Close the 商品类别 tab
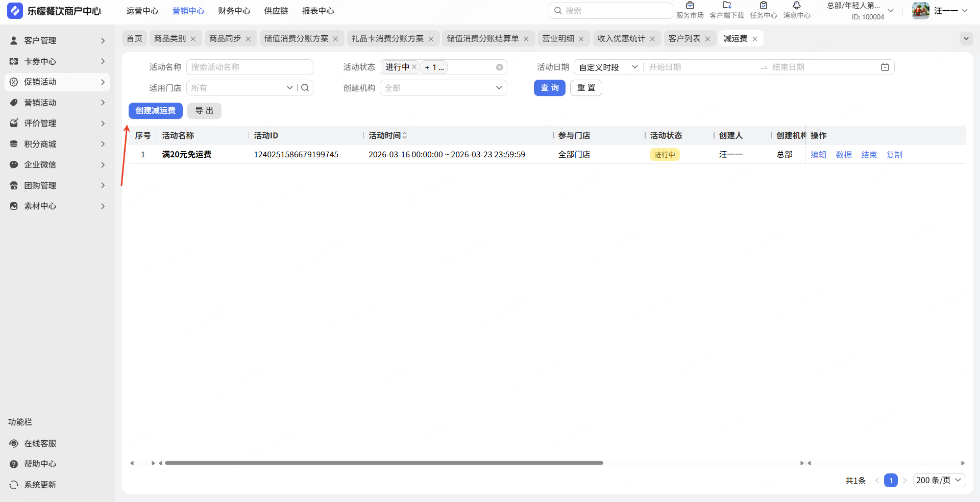This screenshot has width=980, height=502. [x=193, y=39]
